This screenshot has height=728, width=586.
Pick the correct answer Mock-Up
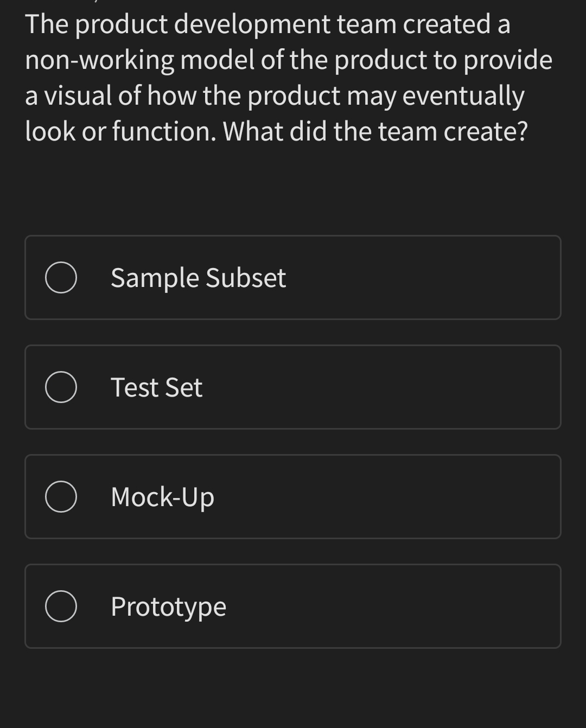click(293, 496)
